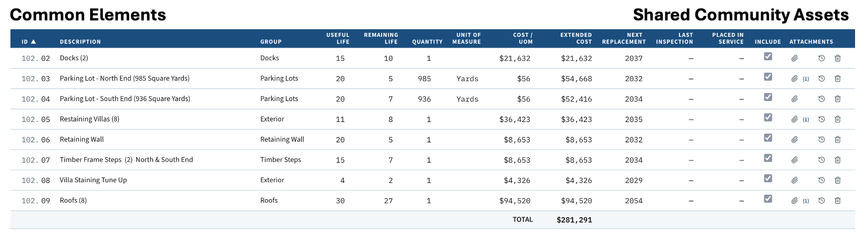View history for Roofs (8) row
The width and height of the screenshot is (868, 242).
pyautogui.click(x=822, y=201)
